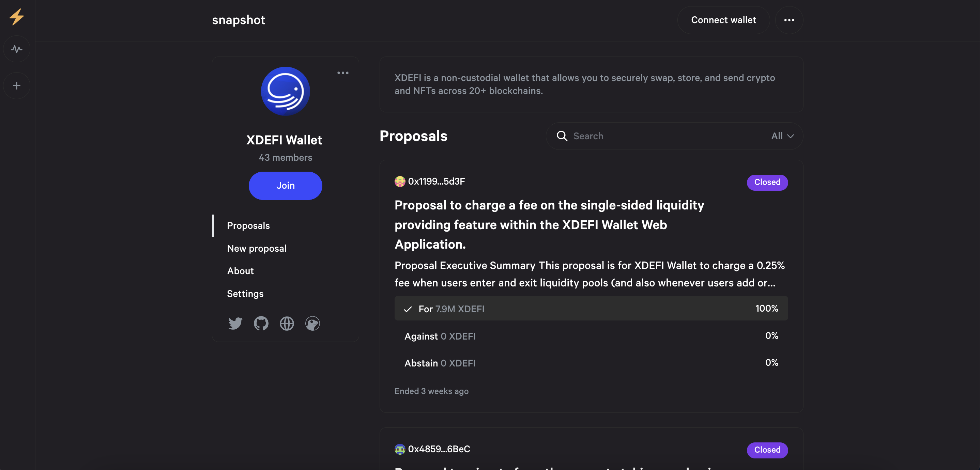Screen dimensions: 980x470
Task: Expand the All proposals filter dropdown
Action: coord(782,136)
